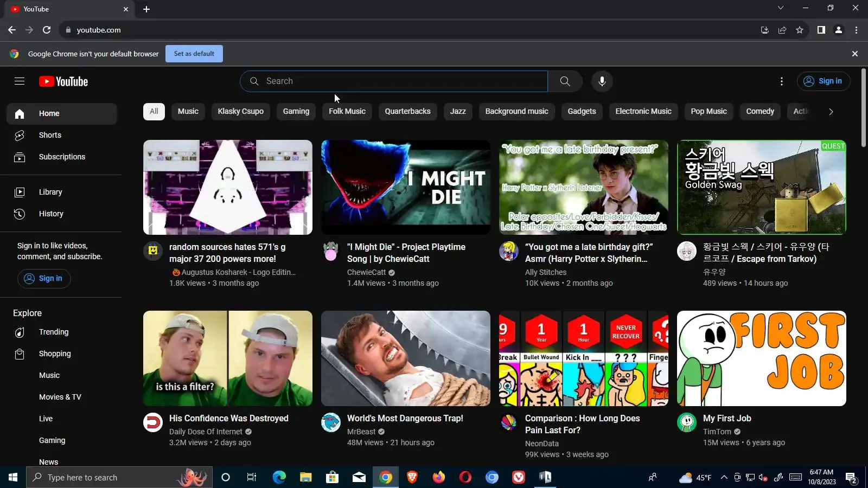Filter by Background music chip
This screenshot has width=868, height=488.
[517, 112]
